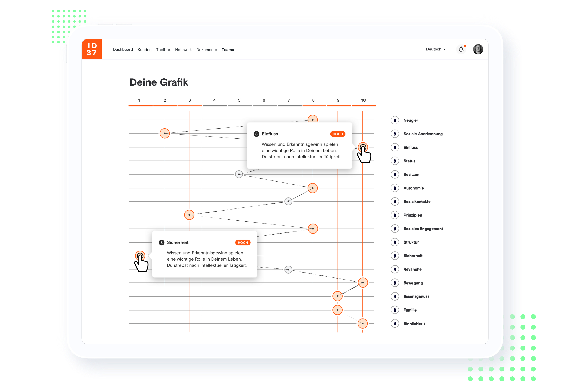Expand the Deutsch language dropdown
The width and height of the screenshot is (576, 392).
(x=436, y=49)
